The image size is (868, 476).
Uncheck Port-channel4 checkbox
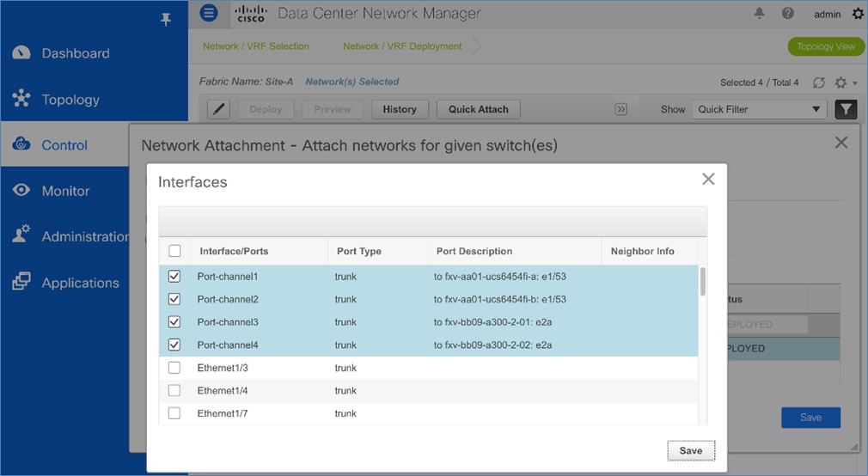(174, 345)
